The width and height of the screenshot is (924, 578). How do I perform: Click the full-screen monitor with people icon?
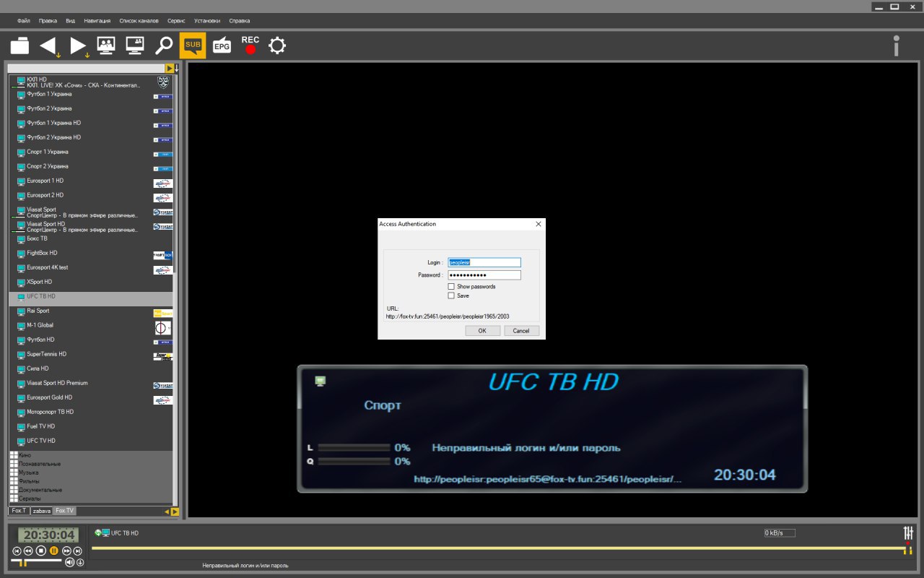coord(106,46)
